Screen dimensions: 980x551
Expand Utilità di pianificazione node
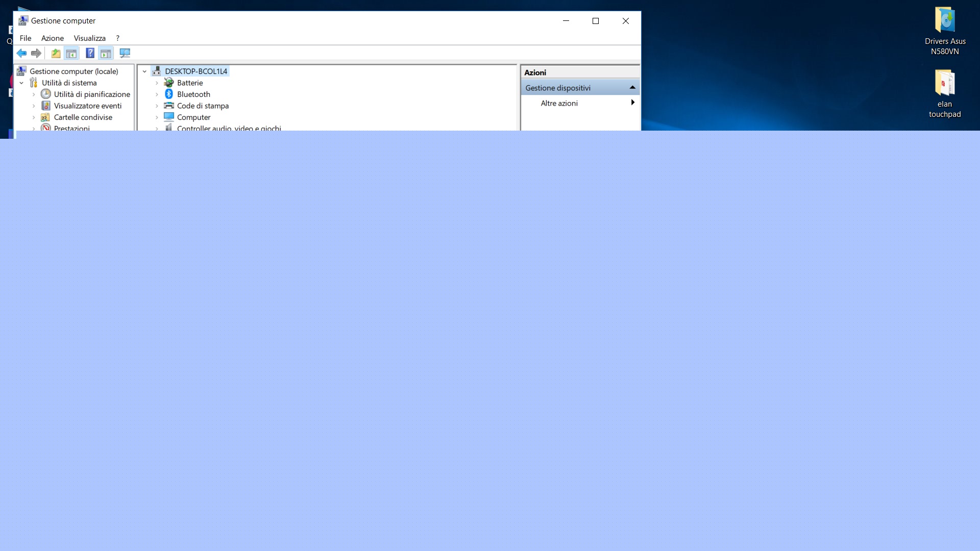tap(34, 94)
